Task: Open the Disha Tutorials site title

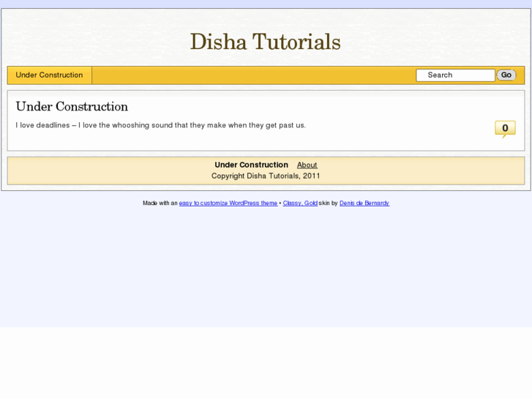Action: (x=266, y=42)
